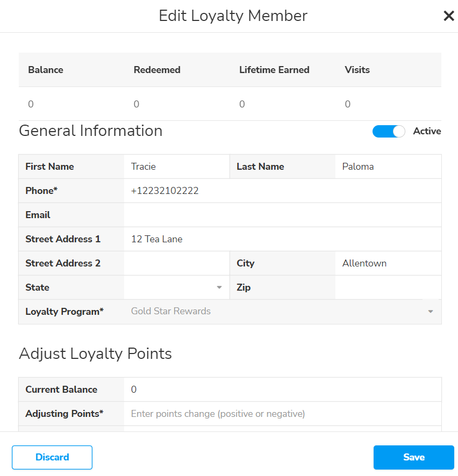Click the Visits column header
This screenshot has height=476, width=458.
coord(357,70)
